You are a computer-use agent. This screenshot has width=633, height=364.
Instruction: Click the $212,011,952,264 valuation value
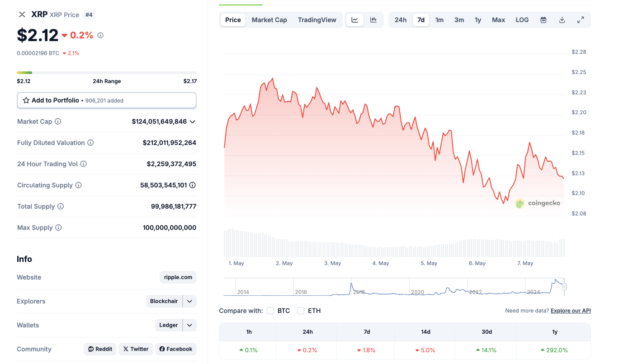170,143
